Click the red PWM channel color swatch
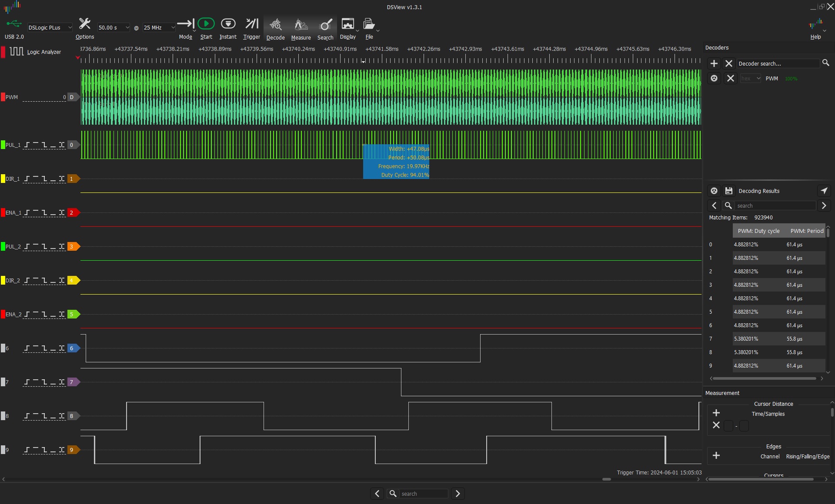 pyautogui.click(x=3, y=97)
